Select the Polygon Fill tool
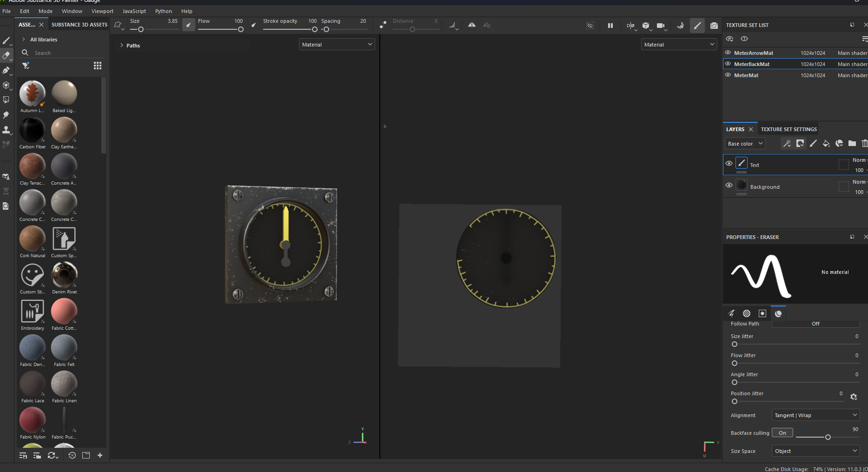The height and width of the screenshot is (472, 868). coord(6,100)
